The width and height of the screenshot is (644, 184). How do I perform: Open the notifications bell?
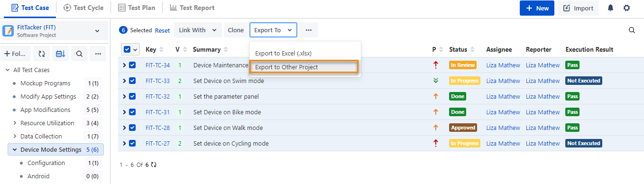610,8
